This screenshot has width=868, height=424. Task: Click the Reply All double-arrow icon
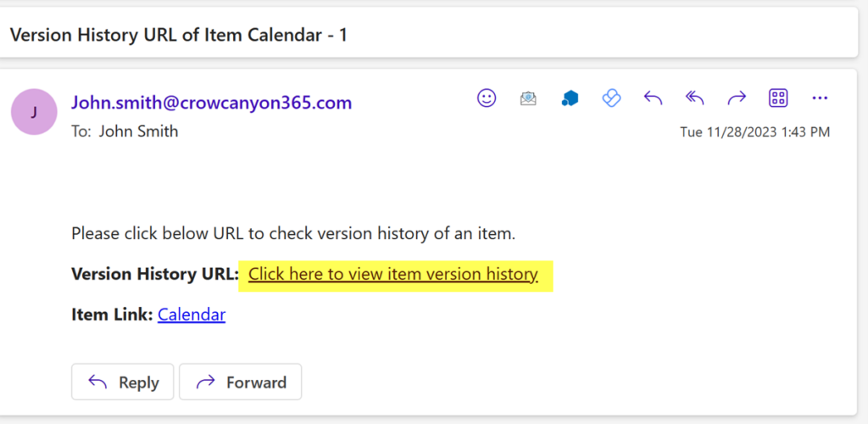[695, 99]
